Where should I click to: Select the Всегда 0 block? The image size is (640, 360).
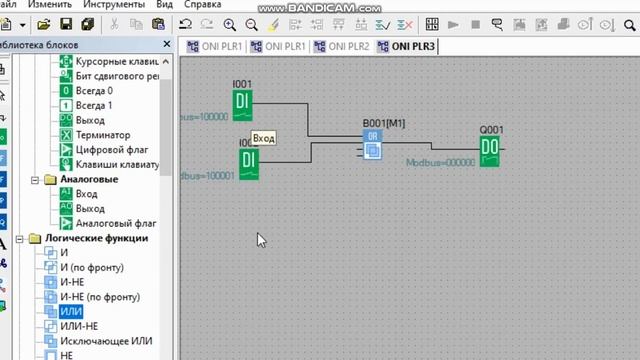coord(87,91)
